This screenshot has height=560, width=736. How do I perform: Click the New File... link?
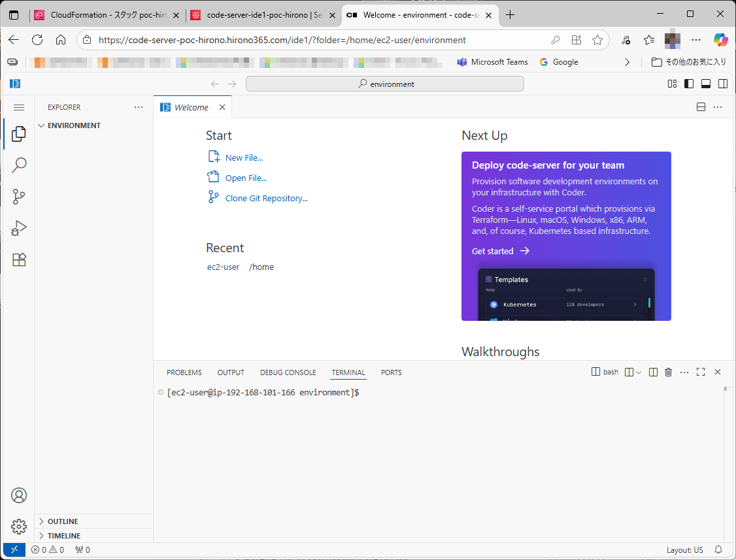click(244, 157)
